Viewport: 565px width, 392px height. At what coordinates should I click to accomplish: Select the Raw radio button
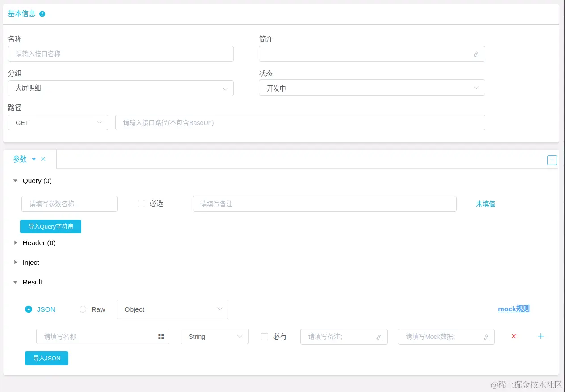click(x=83, y=309)
